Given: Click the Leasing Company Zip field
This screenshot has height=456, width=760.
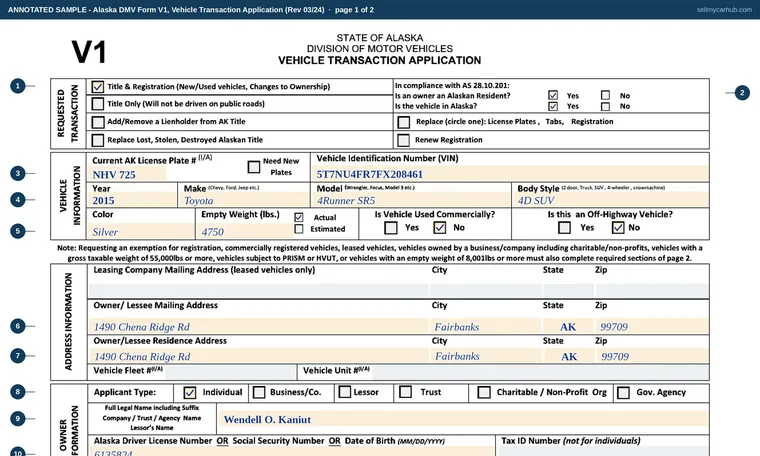Looking at the screenshot, I should [652, 290].
